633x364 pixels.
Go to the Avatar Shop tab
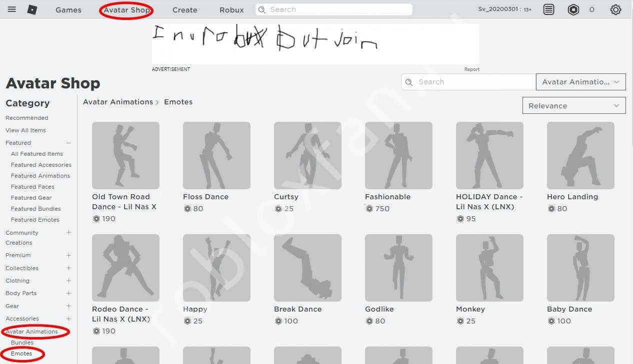(127, 10)
